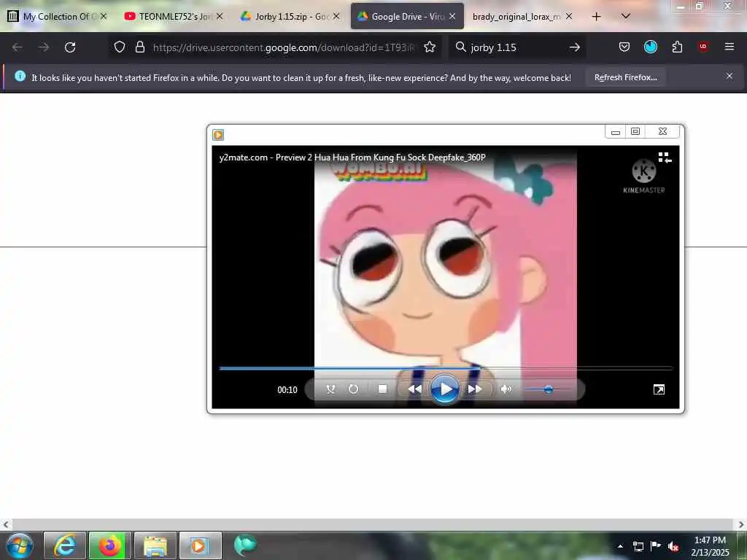Switch to full screen view in player
747x560 pixels.
659,389
